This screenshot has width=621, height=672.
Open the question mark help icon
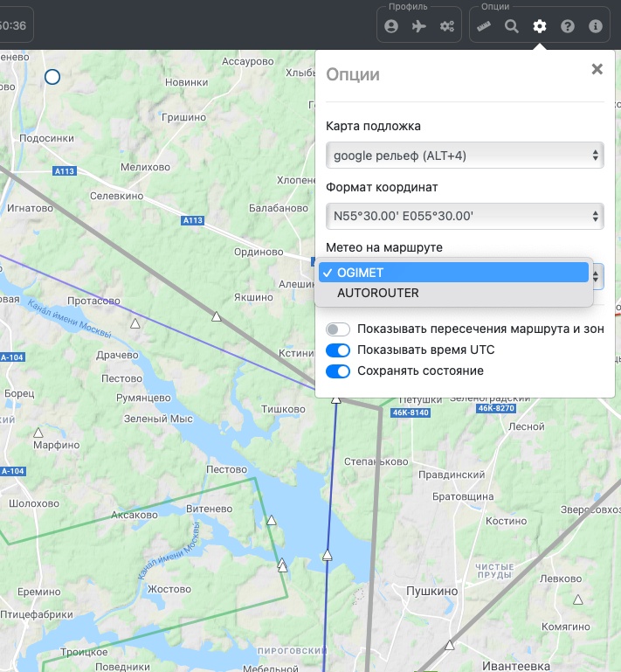568,26
